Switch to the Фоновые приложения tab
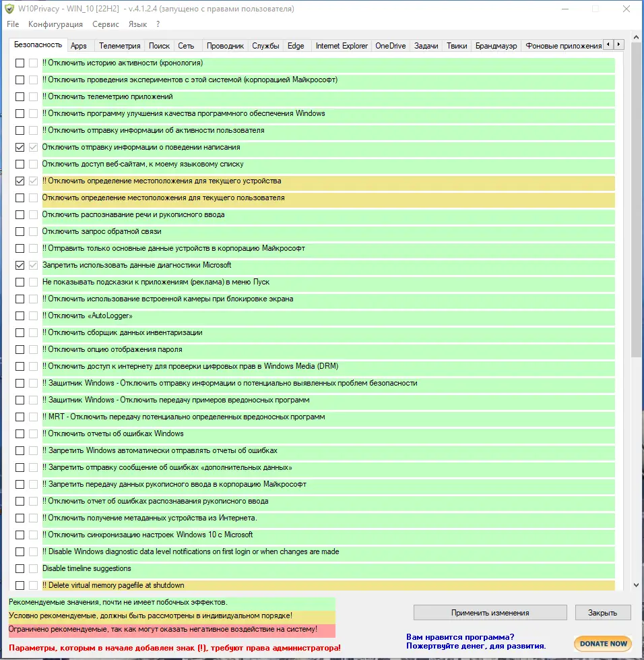Image resolution: width=644 pixels, height=660 pixels. [563, 46]
